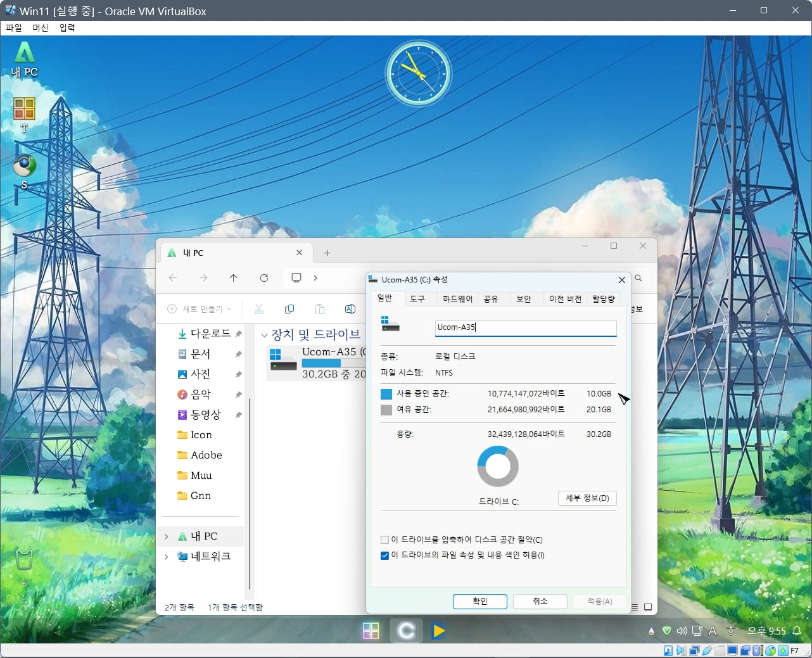Image resolution: width=812 pixels, height=658 pixels.
Task: Click the volume speaker tray icon
Action: click(682, 631)
